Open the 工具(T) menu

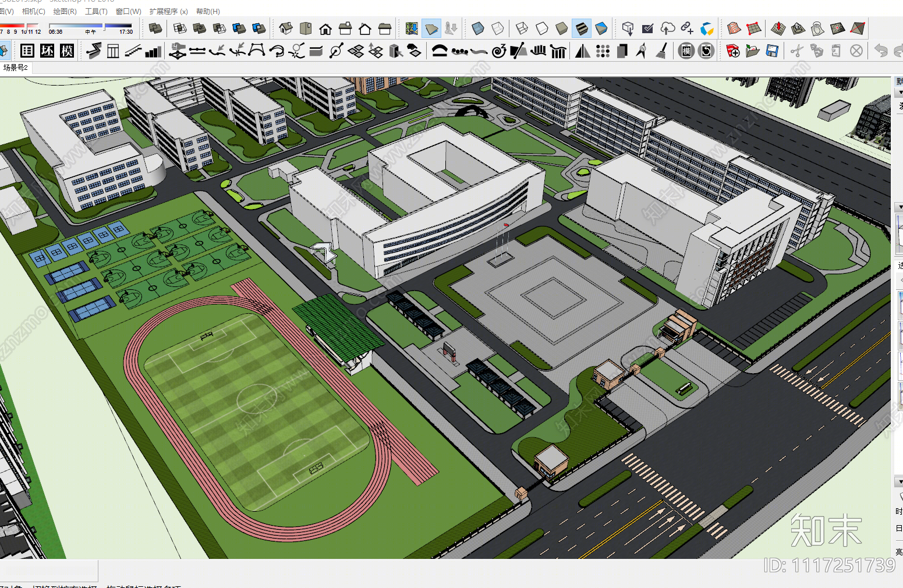pyautogui.click(x=96, y=11)
